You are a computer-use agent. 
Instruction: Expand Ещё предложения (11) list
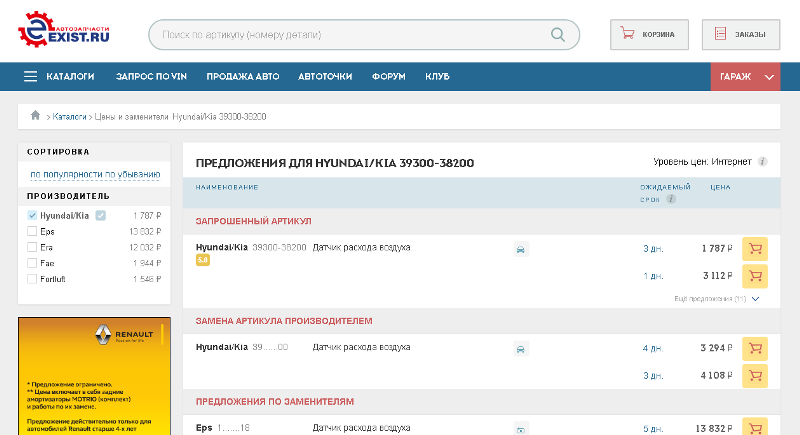click(x=716, y=298)
